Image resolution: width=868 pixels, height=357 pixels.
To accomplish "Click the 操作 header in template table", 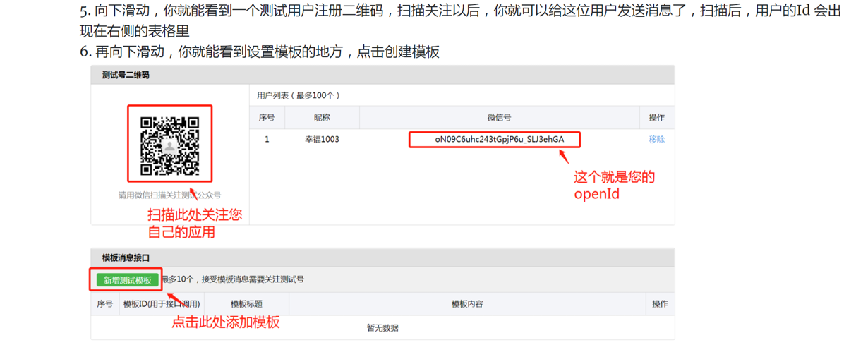I will pyautogui.click(x=660, y=304).
